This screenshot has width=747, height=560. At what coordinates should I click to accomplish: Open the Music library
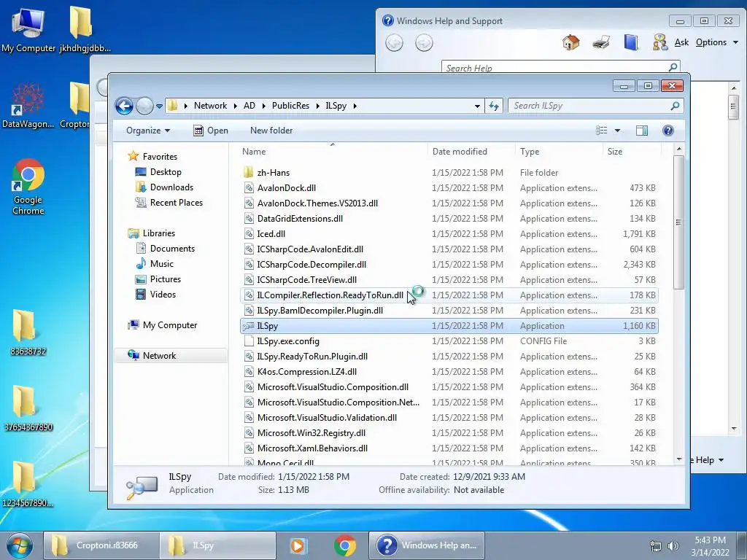(x=161, y=263)
